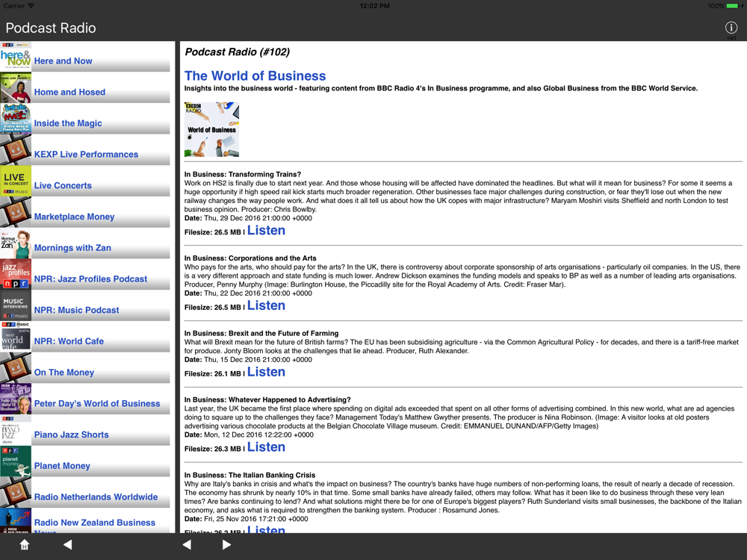The width and height of the screenshot is (747, 560).
Task: Click 'In Business: Whatever Happened to Advertising?' title
Action: pos(267,399)
